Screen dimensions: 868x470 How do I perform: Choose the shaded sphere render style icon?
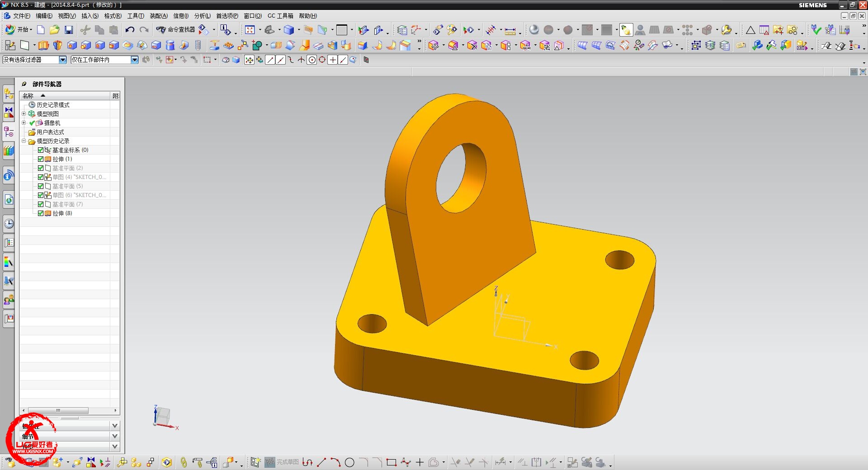coord(534,30)
